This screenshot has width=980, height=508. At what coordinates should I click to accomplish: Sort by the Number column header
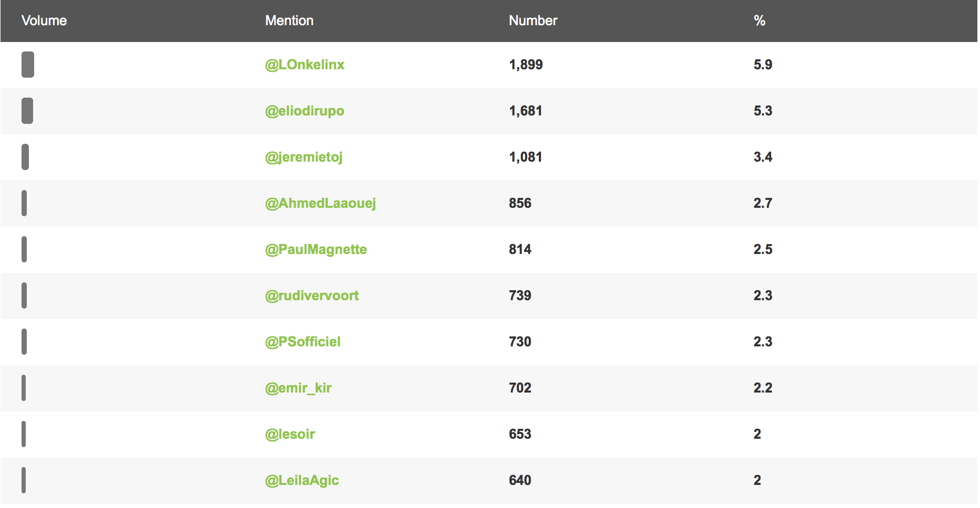pyautogui.click(x=533, y=20)
